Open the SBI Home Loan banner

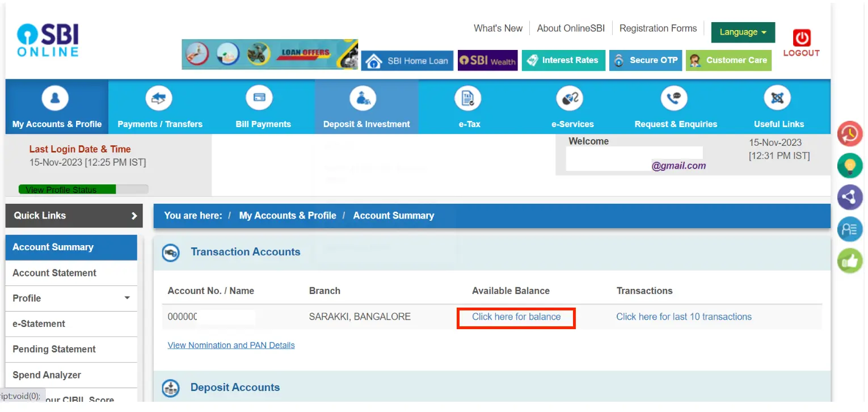(x=407, y=61)
